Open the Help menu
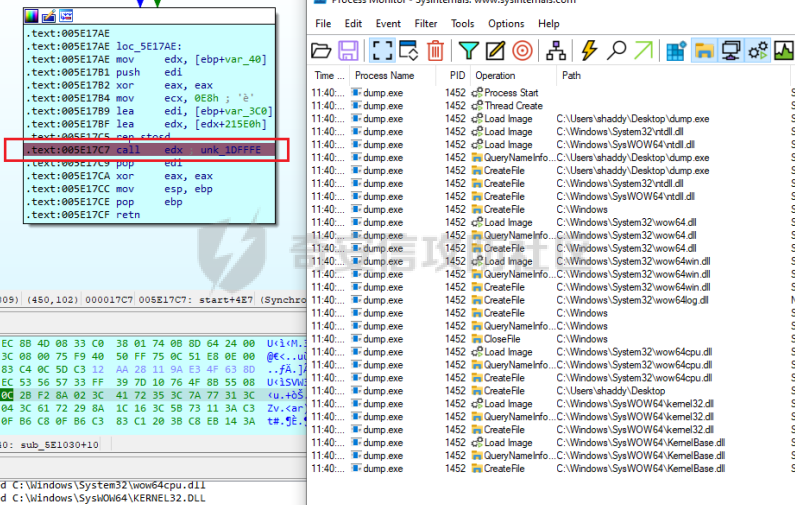 pyautogui.click(x=549, y=24)
